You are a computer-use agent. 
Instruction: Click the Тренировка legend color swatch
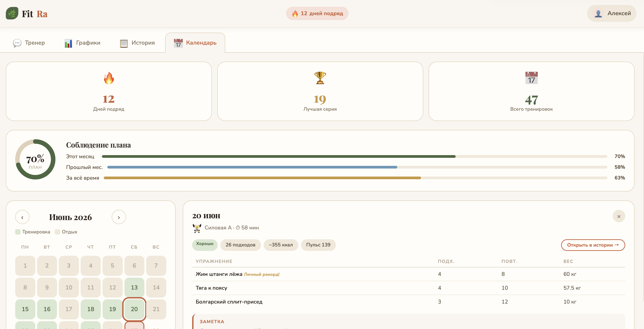point(18,232)
